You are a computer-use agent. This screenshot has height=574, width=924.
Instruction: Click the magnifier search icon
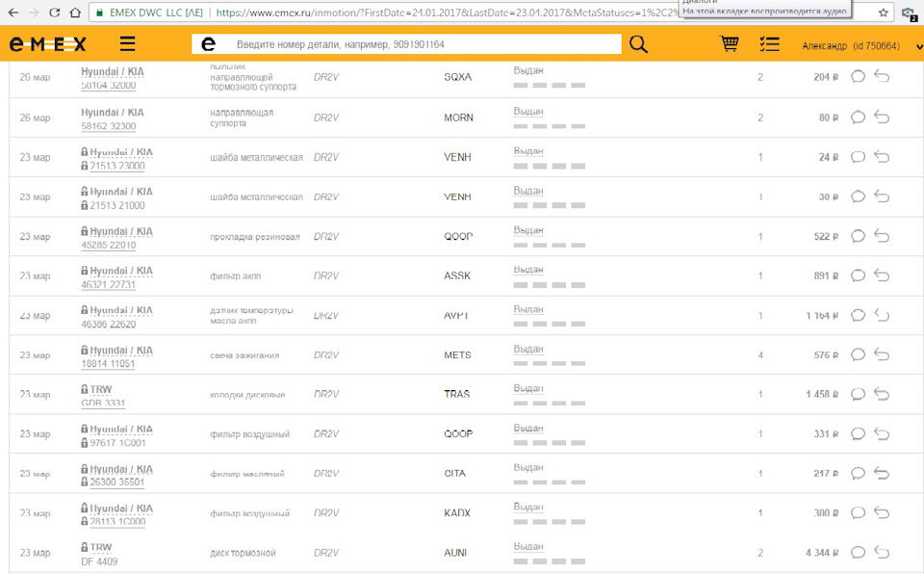[639, 44]
